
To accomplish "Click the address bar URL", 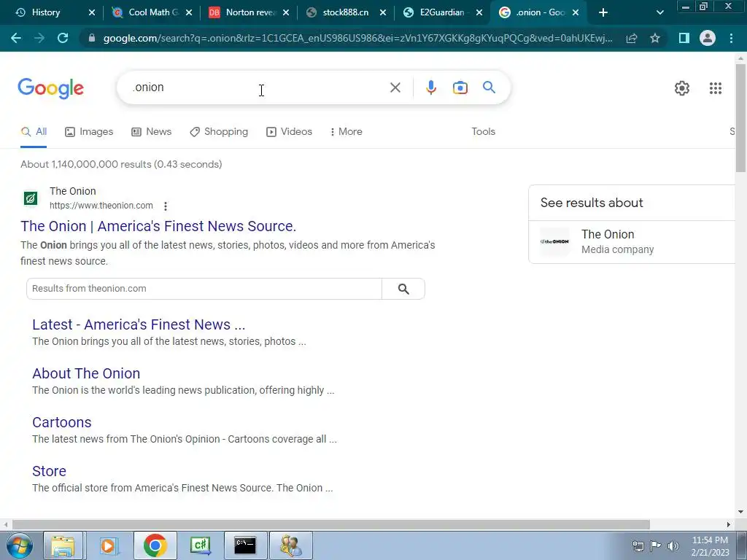I will click(x=357, y=38).
